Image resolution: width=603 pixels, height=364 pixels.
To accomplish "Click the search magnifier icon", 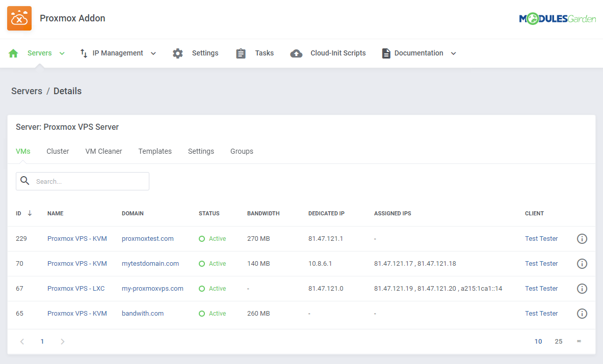I will click(x=24, y=181).
